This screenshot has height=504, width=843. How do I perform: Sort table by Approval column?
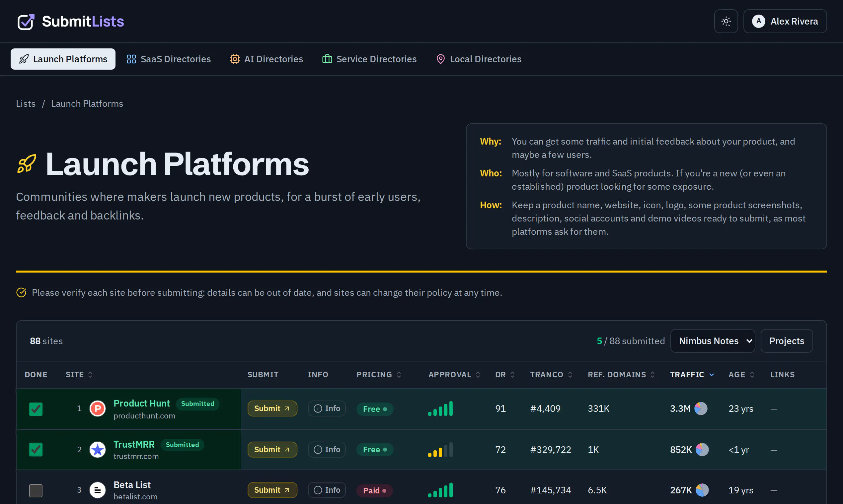coord(454,375)
